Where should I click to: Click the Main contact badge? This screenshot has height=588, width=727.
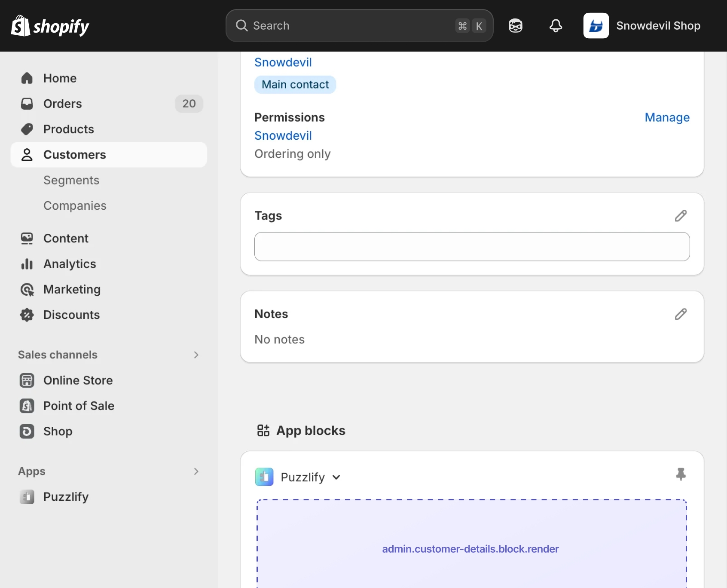pos(295,85)
